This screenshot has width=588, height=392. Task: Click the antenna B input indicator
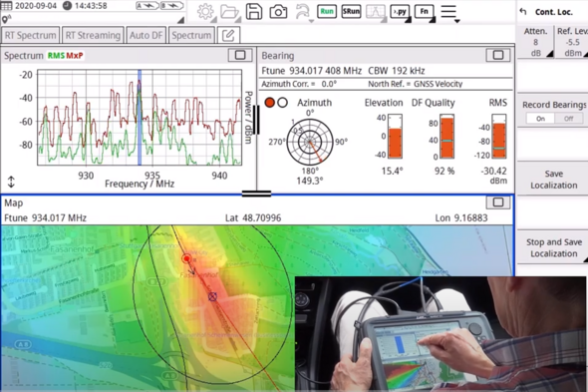pyautogui.click(x=172, y=6)
